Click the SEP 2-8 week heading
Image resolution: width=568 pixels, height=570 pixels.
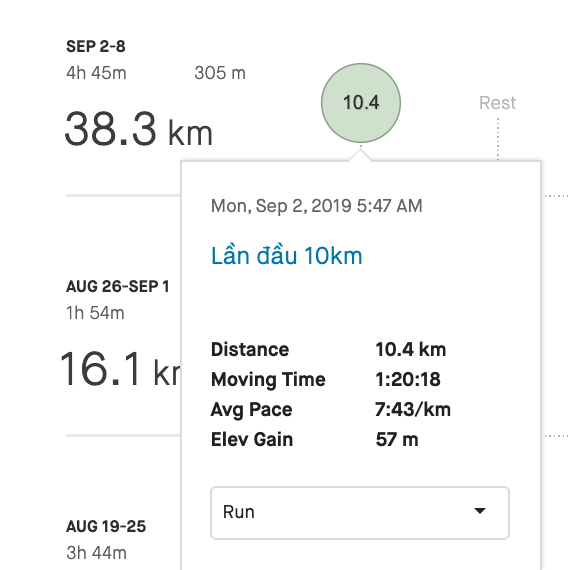[x=96, y=47]
